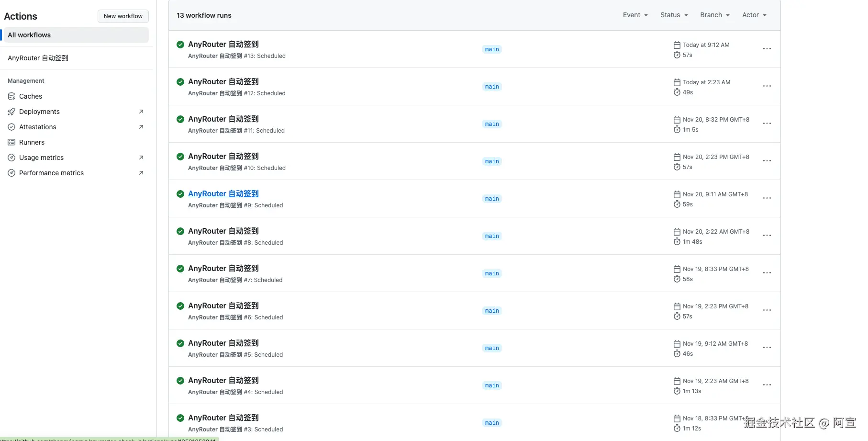Open the kebab menu for run #9
This screenshot has height=441, width=868.
click(767, 198)
